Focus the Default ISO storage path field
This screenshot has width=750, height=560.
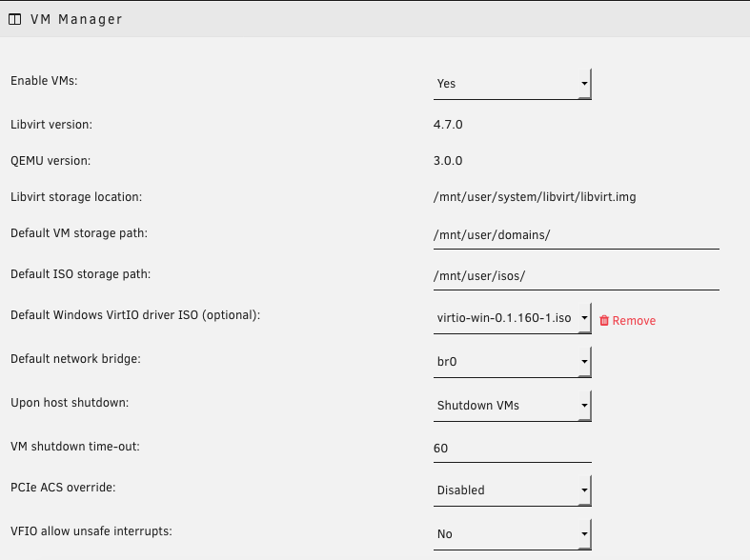click(x=577, y=276)
